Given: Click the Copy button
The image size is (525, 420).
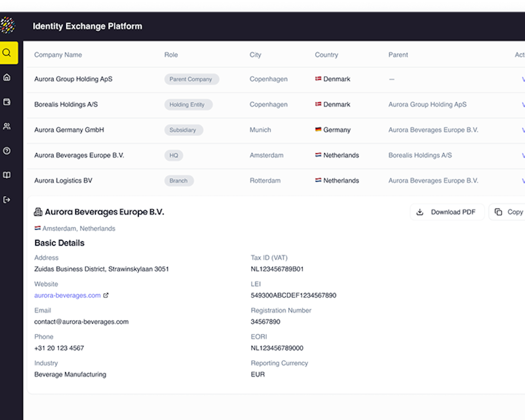Looking at the screenshot, I should pos(509,212).
